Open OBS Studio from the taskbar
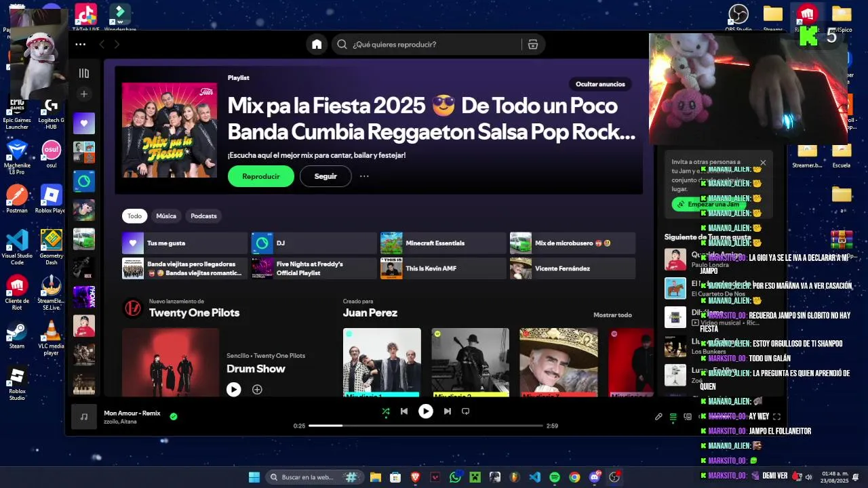The width and height of the screenshot is (868, 488). coord(614,477)
